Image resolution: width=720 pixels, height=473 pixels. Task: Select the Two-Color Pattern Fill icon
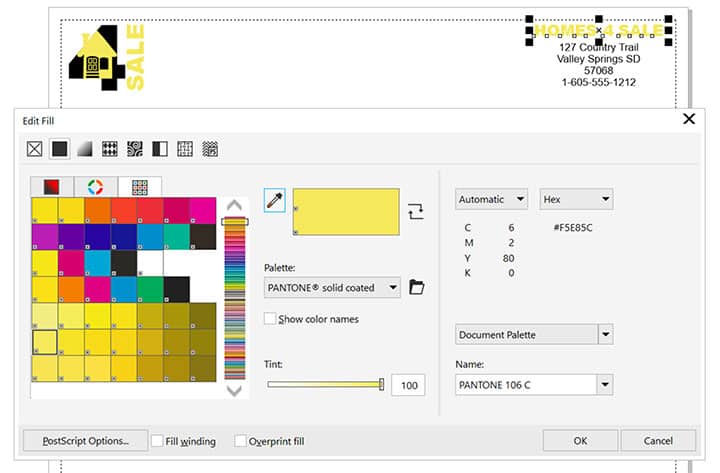pyautogui.click(x=160, y=149)
